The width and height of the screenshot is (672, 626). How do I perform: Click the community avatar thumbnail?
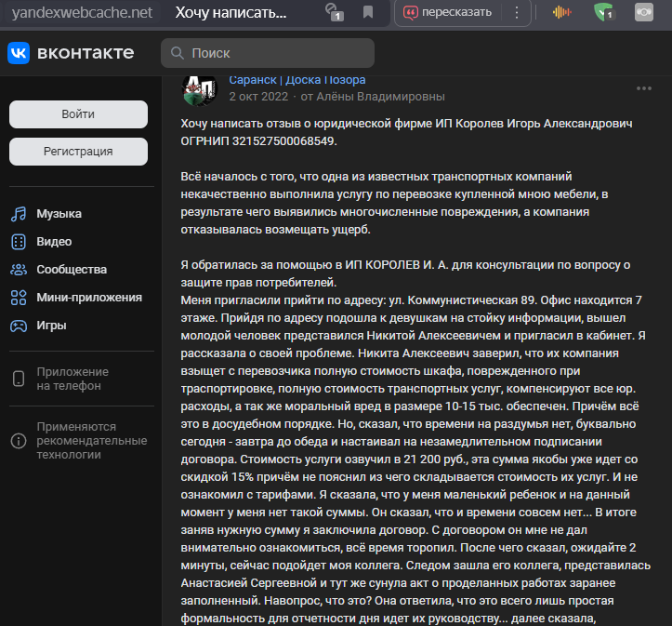200,89
